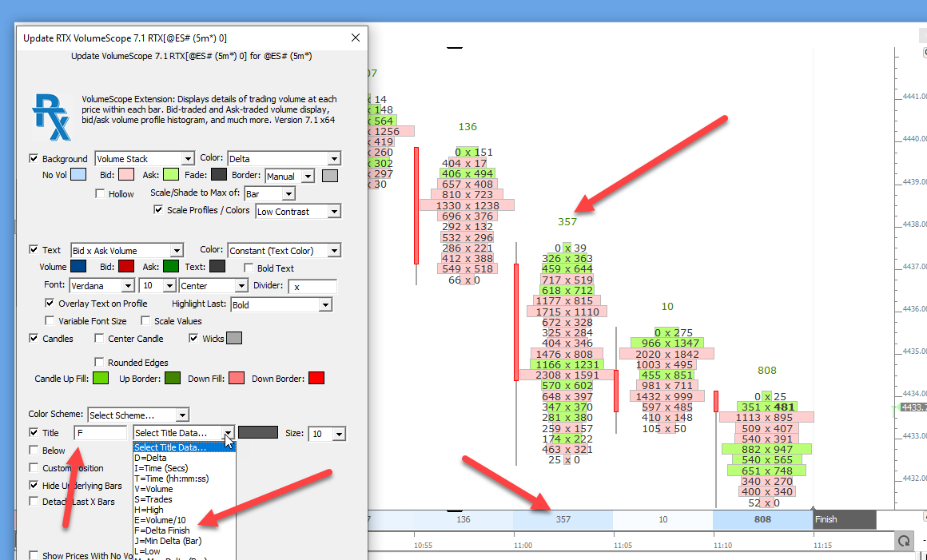Viewport: 927px width, 560px height.
Task: Choose D=Delta from the list
Action: click(x=185, y=458)
